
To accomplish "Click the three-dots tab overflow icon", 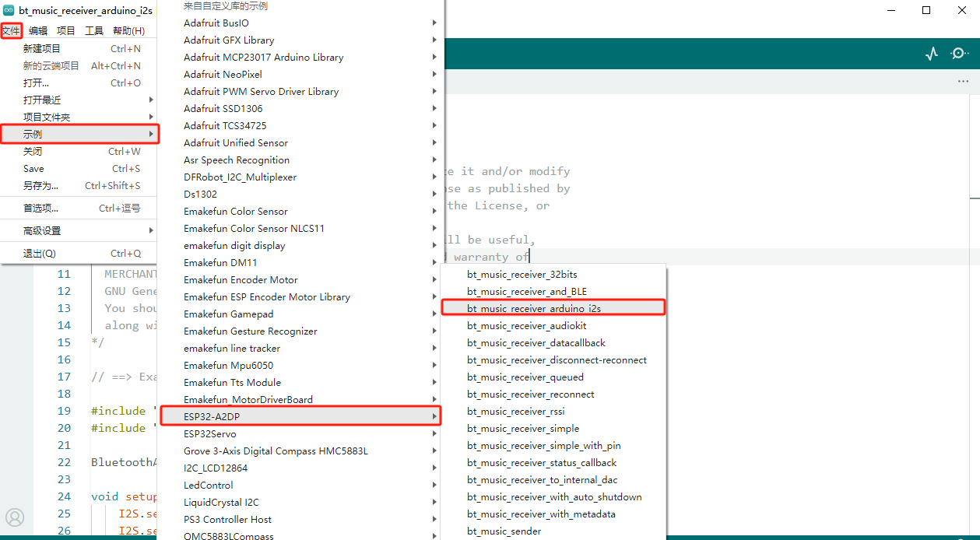I will coord(964,81).
